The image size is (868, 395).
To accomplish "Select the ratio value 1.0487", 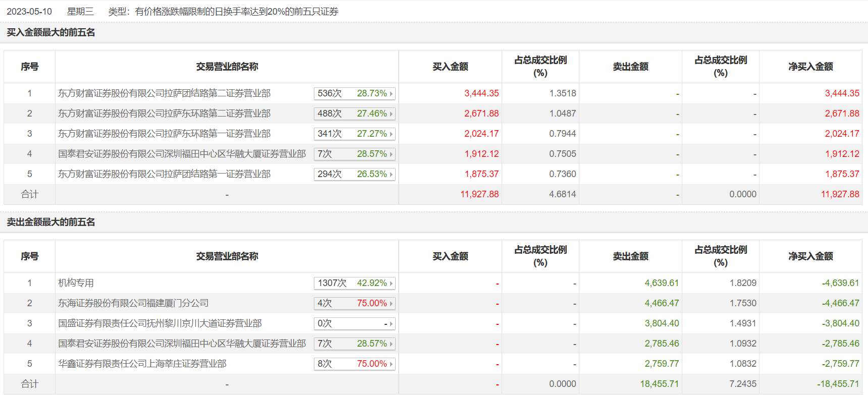I will 563,114.
